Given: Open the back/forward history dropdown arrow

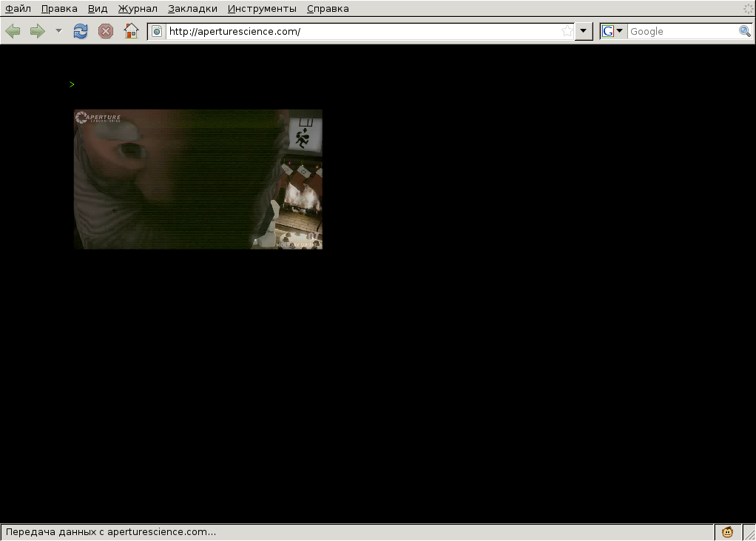Looking at the screenshot, I should 59,31.
